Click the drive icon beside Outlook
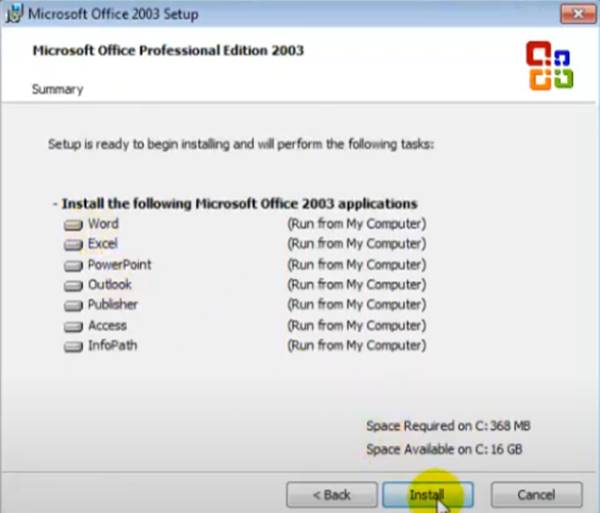The image size is (600, 513). coord(73,285)
